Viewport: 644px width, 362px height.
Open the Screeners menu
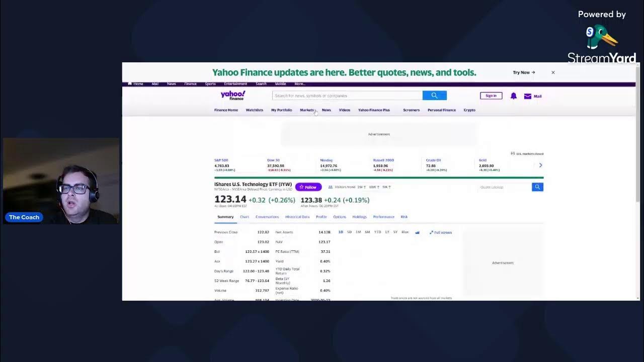(x=411, y=110)
